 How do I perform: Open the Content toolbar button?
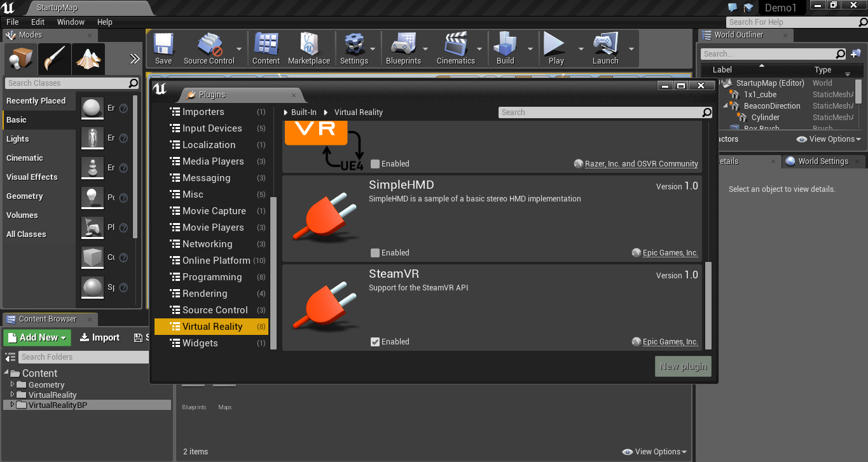(x=266, y=48)
